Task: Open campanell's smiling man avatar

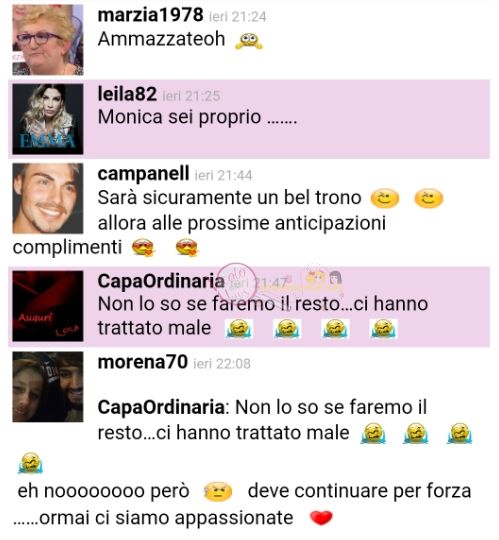Action: coord(48,198)
